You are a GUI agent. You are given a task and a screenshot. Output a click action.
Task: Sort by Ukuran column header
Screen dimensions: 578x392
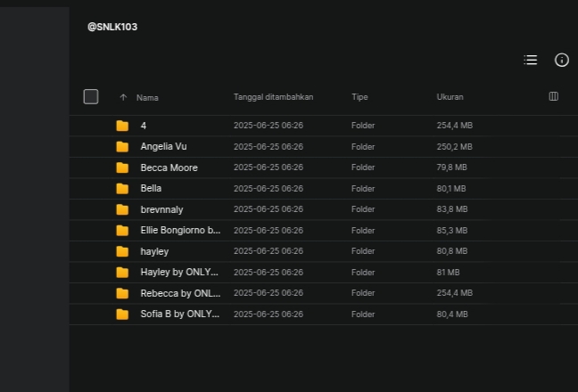[450, 97]
